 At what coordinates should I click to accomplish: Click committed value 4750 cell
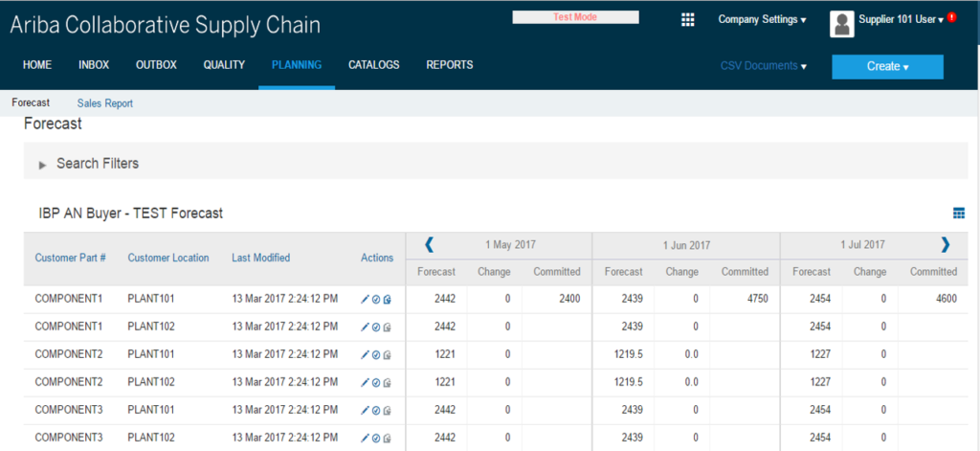coord(756,299)
